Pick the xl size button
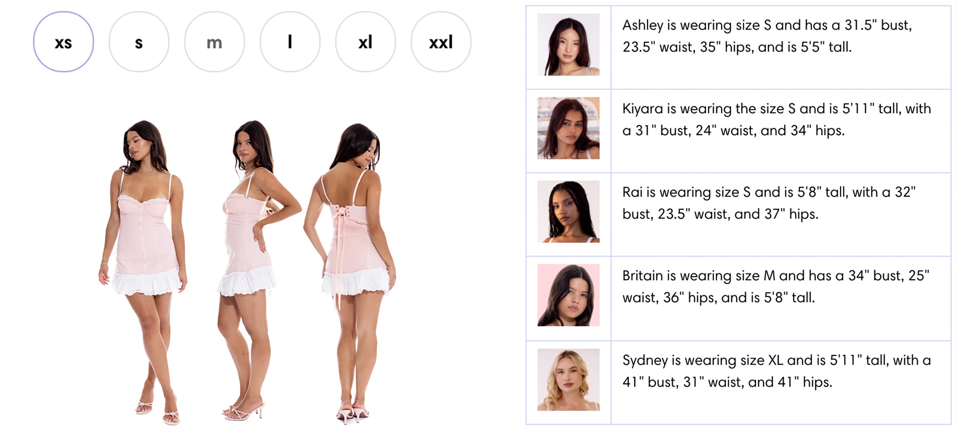The width and height of the screenshot is (980, 431). coord(365,42)
